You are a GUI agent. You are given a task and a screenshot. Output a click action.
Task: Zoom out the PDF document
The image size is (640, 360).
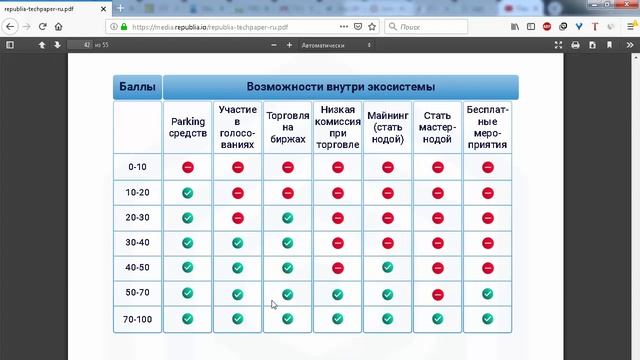tap(274, 45)
